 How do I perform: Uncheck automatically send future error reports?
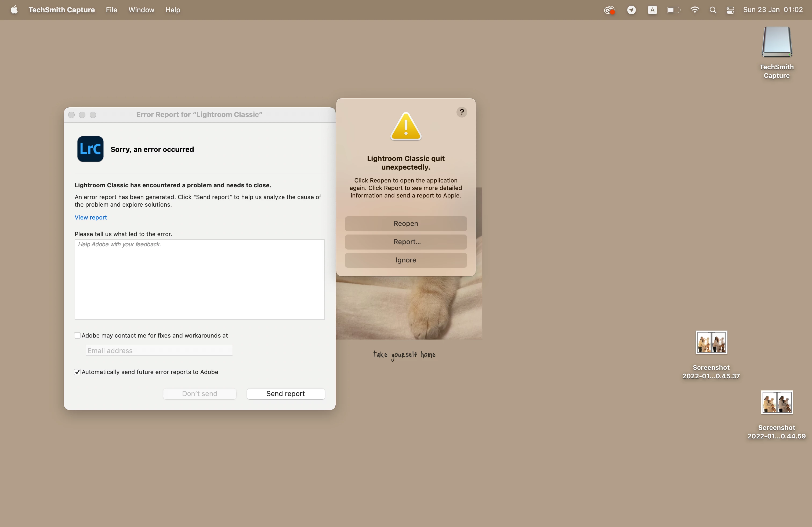[x=77, y=372]
